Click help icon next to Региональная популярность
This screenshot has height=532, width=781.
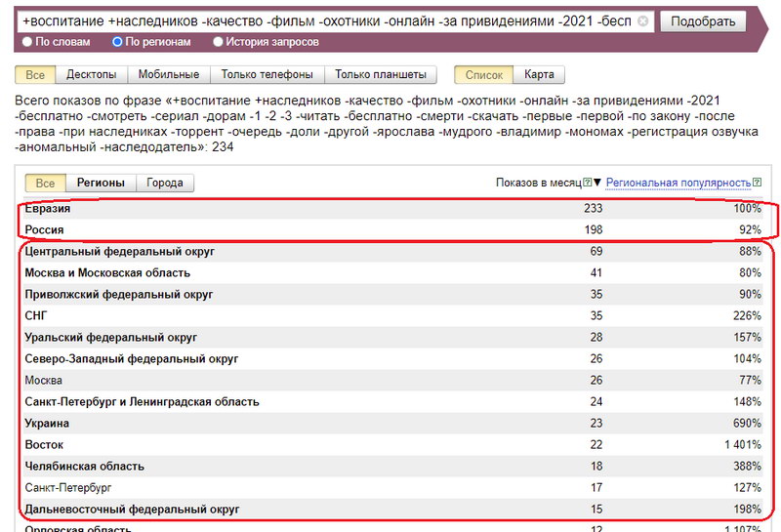pyautogui.click(x=757, y=183)
